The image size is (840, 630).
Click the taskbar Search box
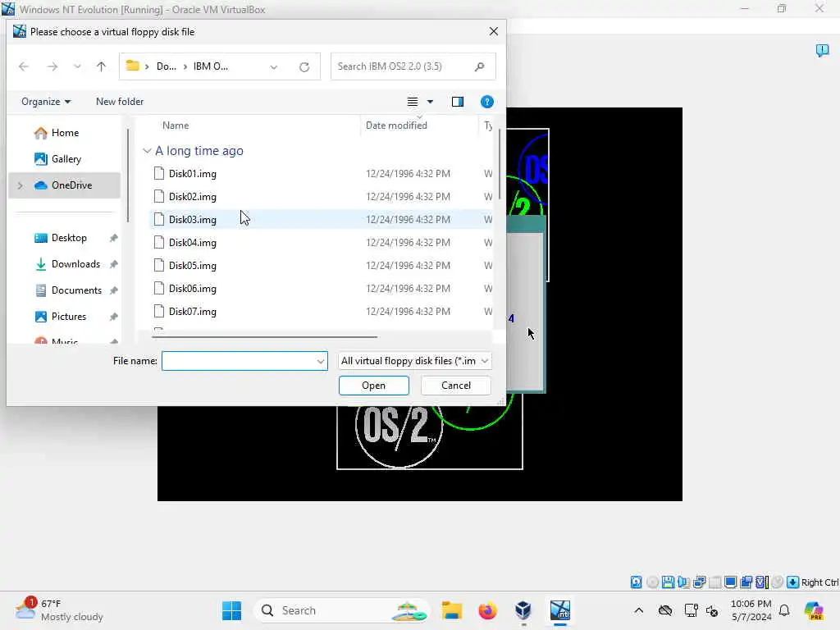click(342, 610)
